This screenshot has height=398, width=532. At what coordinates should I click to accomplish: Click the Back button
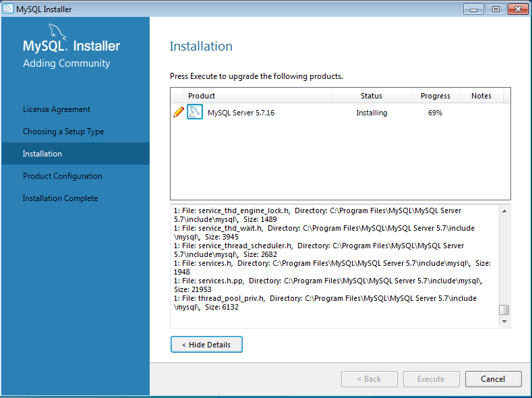click(x=369, y=379)
